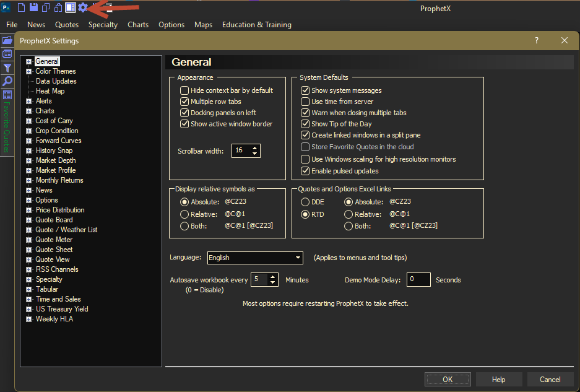Viewport: 580px width, 392px height.
Task: Open the Quotes menu
Action: (67, 25)
